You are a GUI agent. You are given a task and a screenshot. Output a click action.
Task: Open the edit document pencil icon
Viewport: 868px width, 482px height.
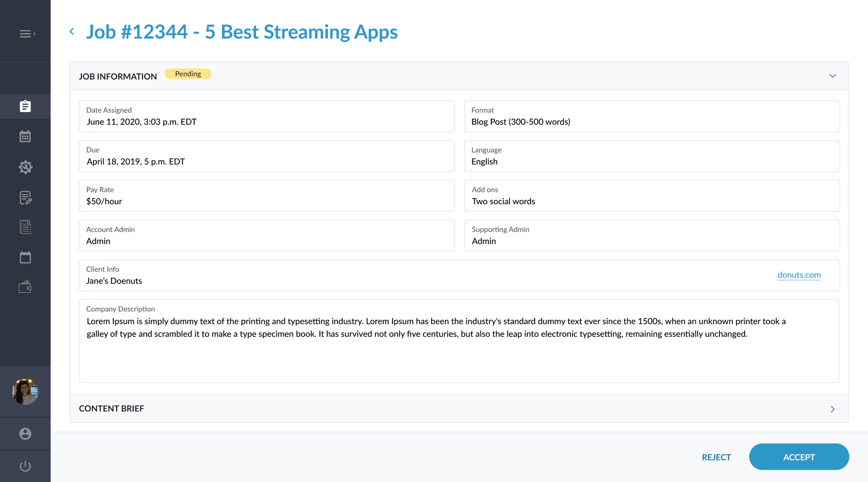click(x=25, y=197)
